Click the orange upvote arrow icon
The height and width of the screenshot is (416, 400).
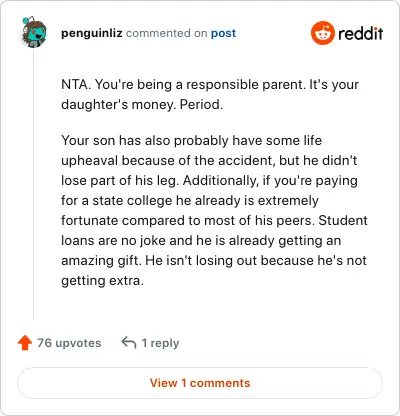(25, 343)
